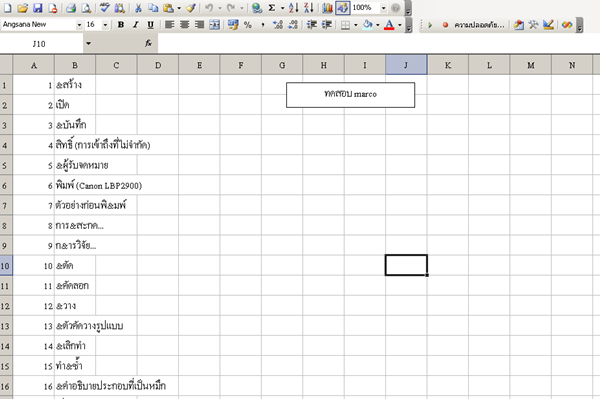Toggle bold formatting
The height and width of the screenshot is (399, 600).
coord(121,25)
